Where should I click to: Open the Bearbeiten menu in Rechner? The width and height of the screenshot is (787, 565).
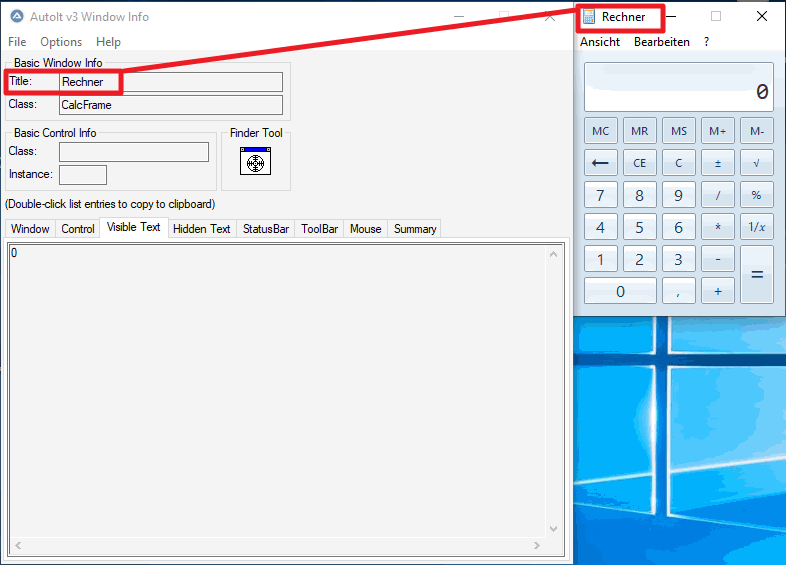(662, 42)
